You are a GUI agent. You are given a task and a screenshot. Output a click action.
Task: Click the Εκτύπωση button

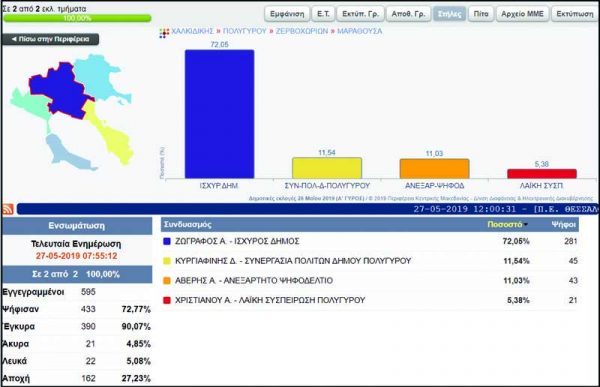(575, 14)
